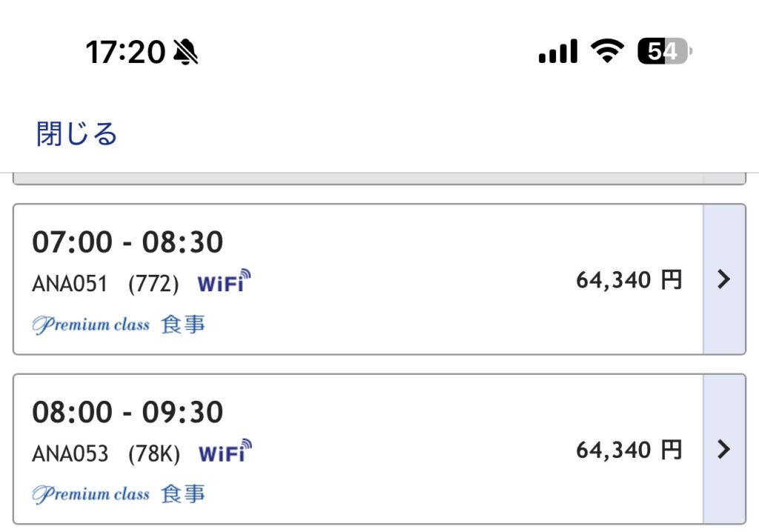
Task: Select the 食事 meal label on ANA053
Action: (x=183, y=494)
